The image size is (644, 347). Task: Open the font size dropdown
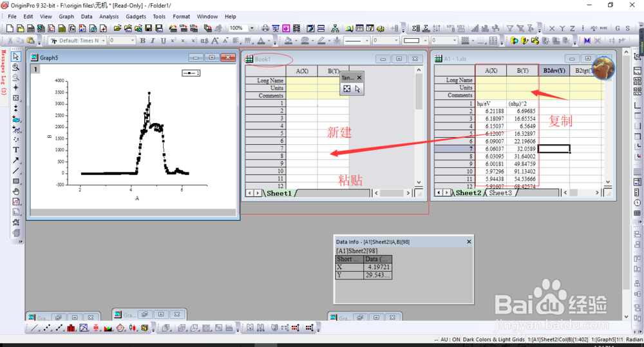click(133, 41)
